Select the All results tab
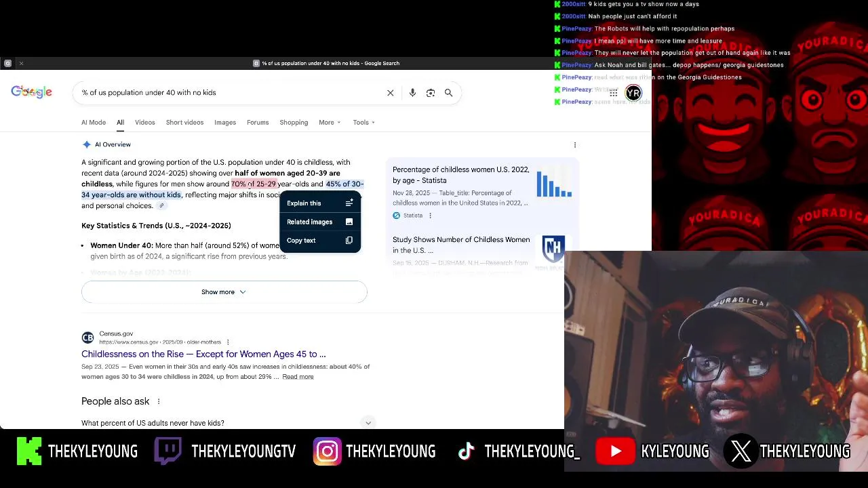Image resolution: width=868 pixels, height=488 pixels. [120, 123]
